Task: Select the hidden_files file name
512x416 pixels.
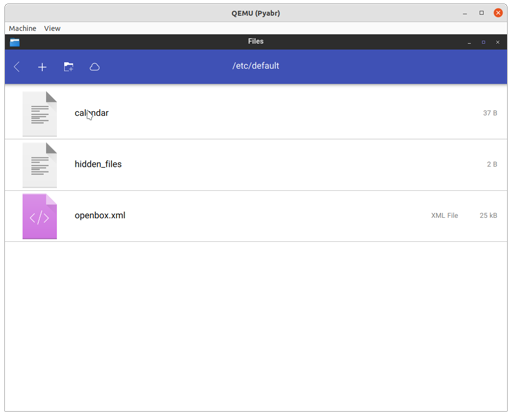Action: pyautogui.click(x=98, y=164)
